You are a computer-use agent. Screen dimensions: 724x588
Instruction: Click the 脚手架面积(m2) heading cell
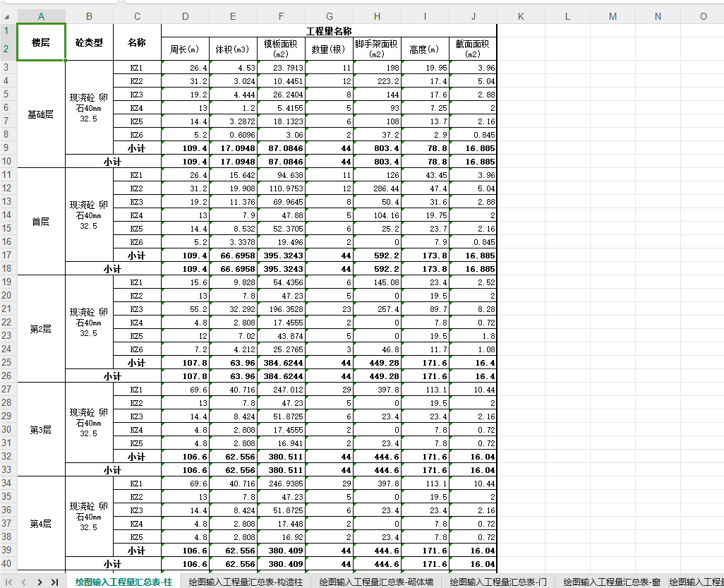[378, 49]
